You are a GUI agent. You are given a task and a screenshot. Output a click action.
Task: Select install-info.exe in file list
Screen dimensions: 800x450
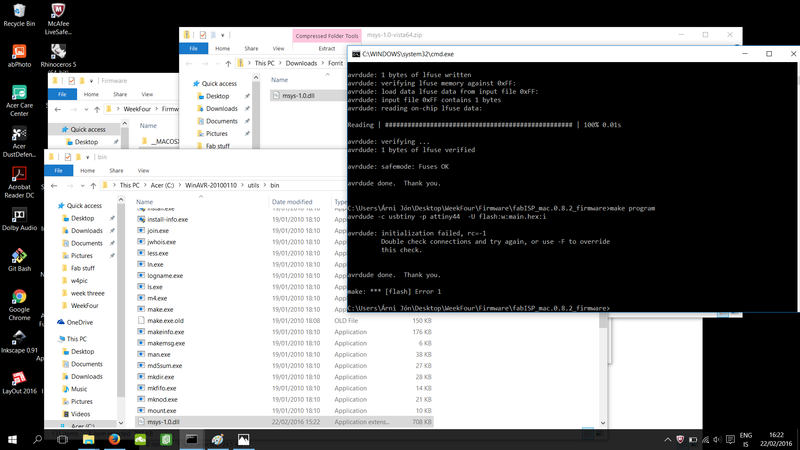[167, 219]
